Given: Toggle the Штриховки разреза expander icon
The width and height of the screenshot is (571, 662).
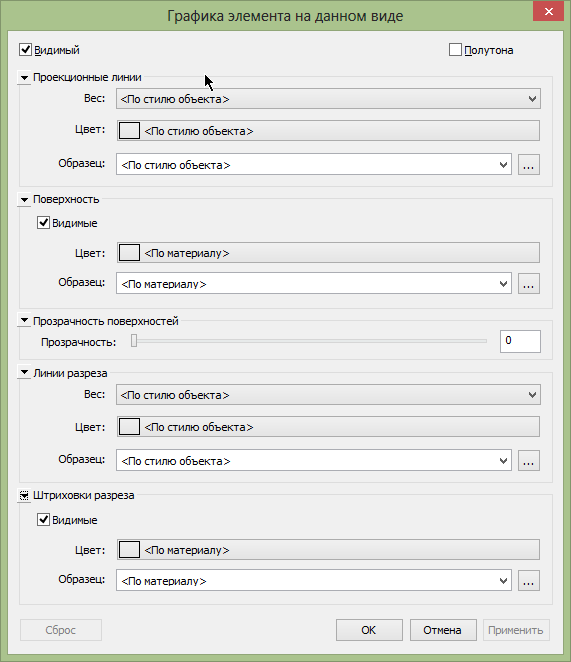Looking at the screenshot, I should 24,495.
